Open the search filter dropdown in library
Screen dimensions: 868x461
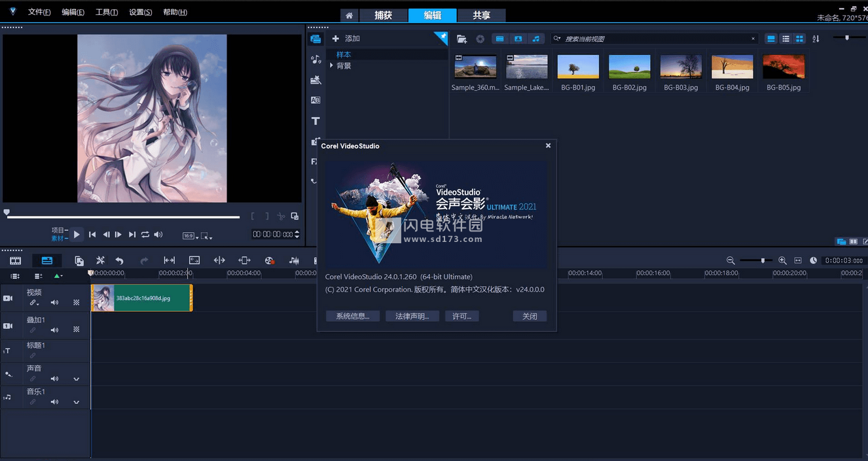click(x=557, y=39)
